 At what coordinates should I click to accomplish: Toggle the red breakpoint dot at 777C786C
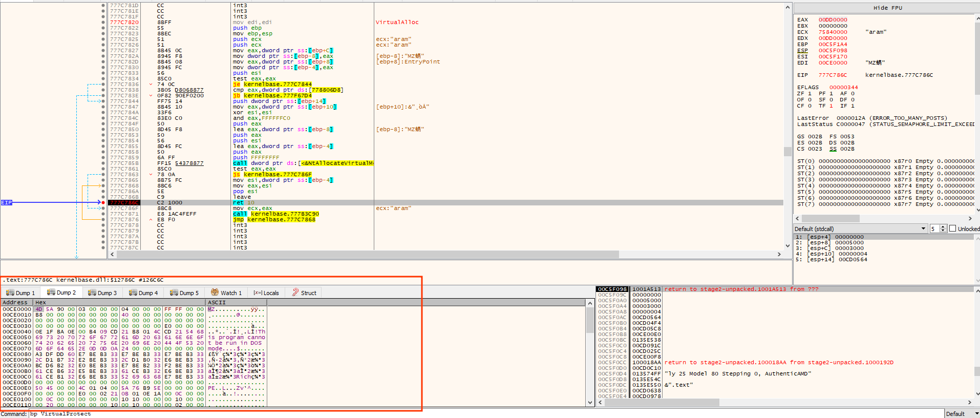[x=103, y=203]
